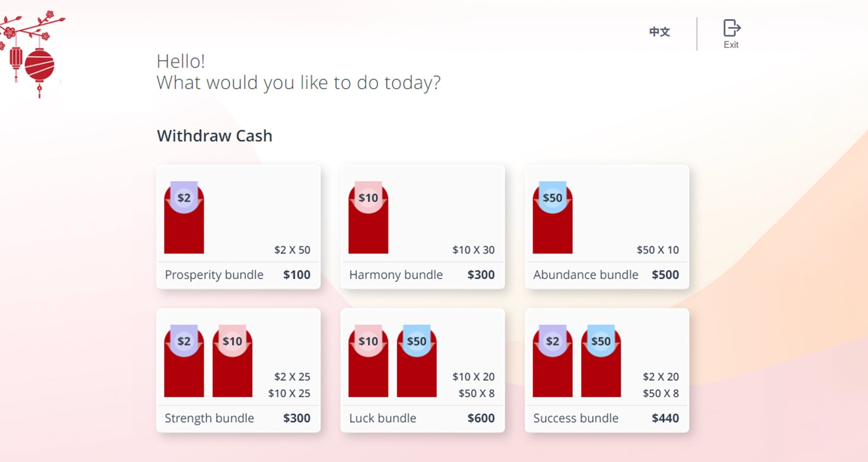Click the $10 red packet in Luck bundle

(368, 361)
